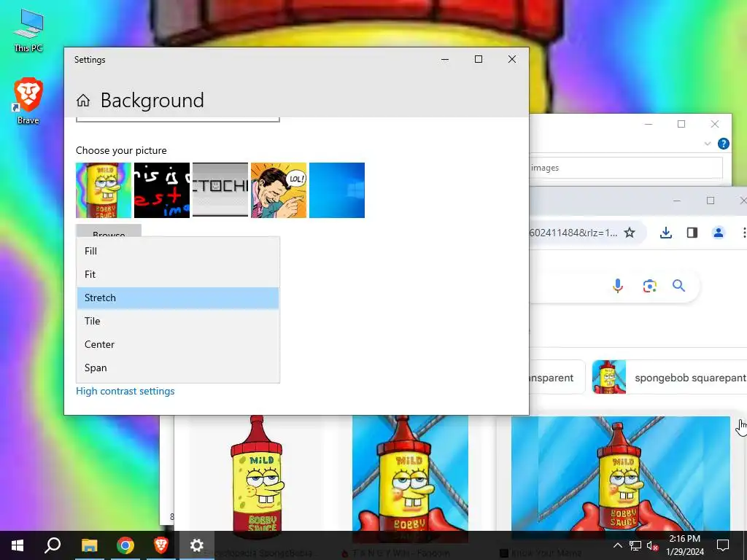Maximize the Chrome browser window

(711, 201)
